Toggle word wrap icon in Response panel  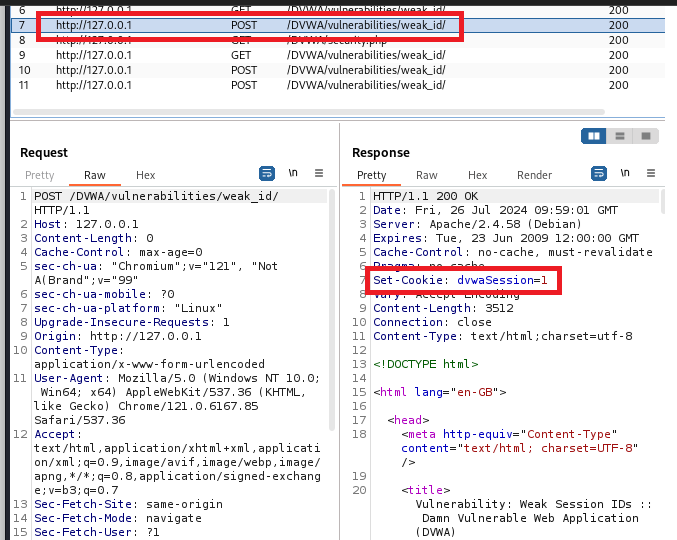click(x=599, y=174)
